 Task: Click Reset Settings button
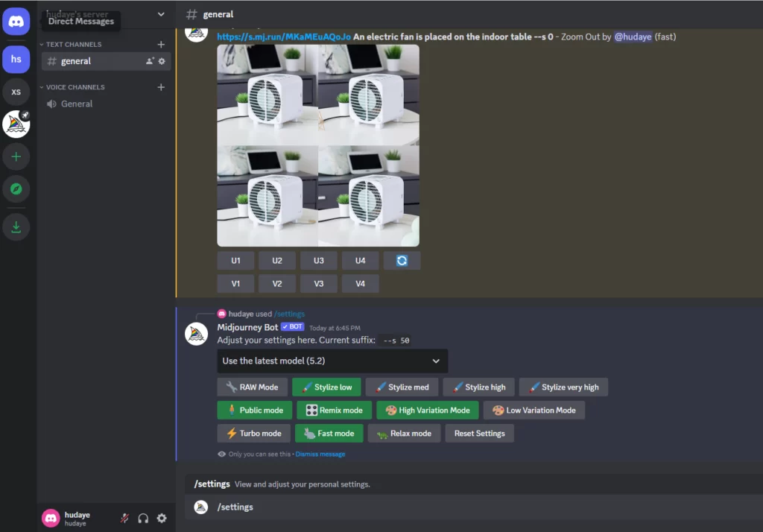pos(479,433)
